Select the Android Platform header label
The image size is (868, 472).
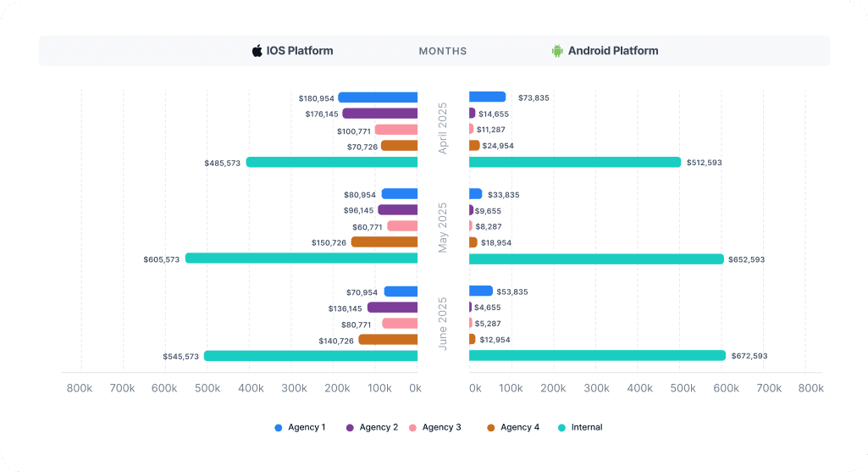(612, 51)
